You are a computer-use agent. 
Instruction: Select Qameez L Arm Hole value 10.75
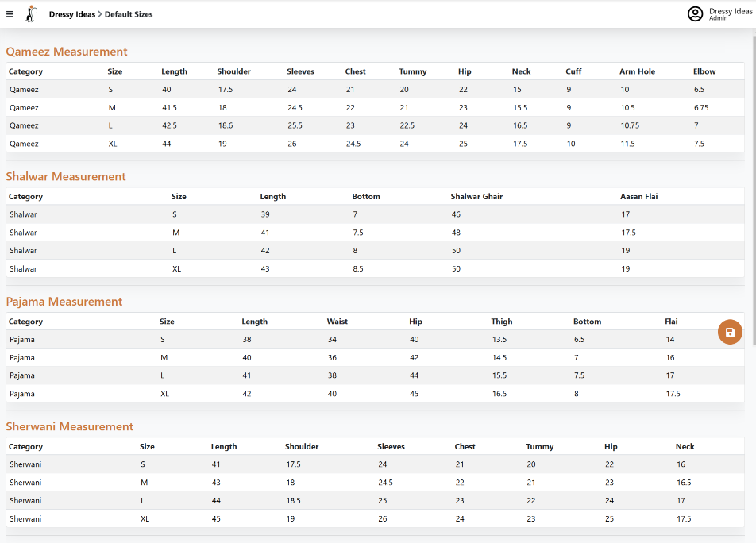pyautogui.click(x=630, y=125)
